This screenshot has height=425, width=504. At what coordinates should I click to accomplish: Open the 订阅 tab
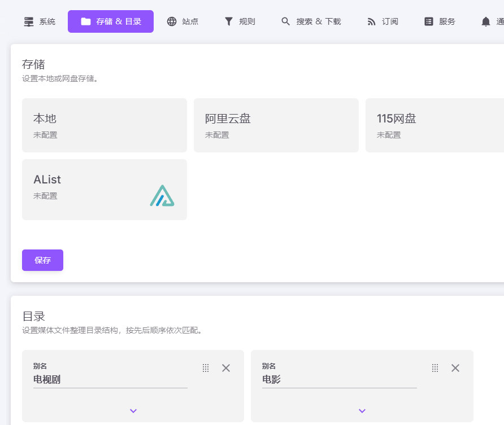(383, 21)
